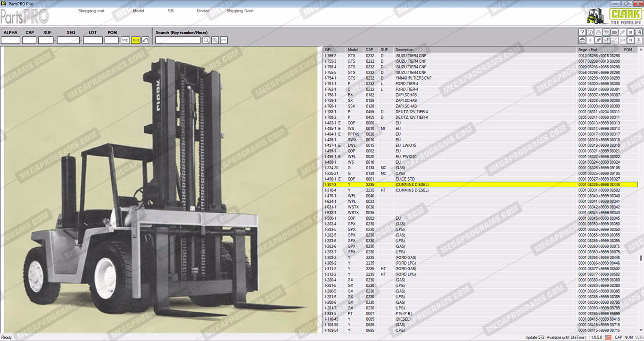
Task: Click the SUF column header in table
Action: 387,50
